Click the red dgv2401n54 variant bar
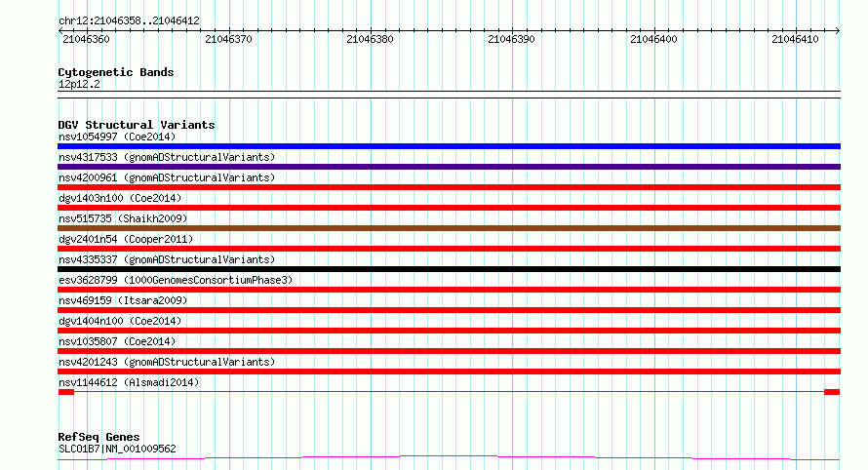This screenshot has height=470, width=868. point(449,249)
